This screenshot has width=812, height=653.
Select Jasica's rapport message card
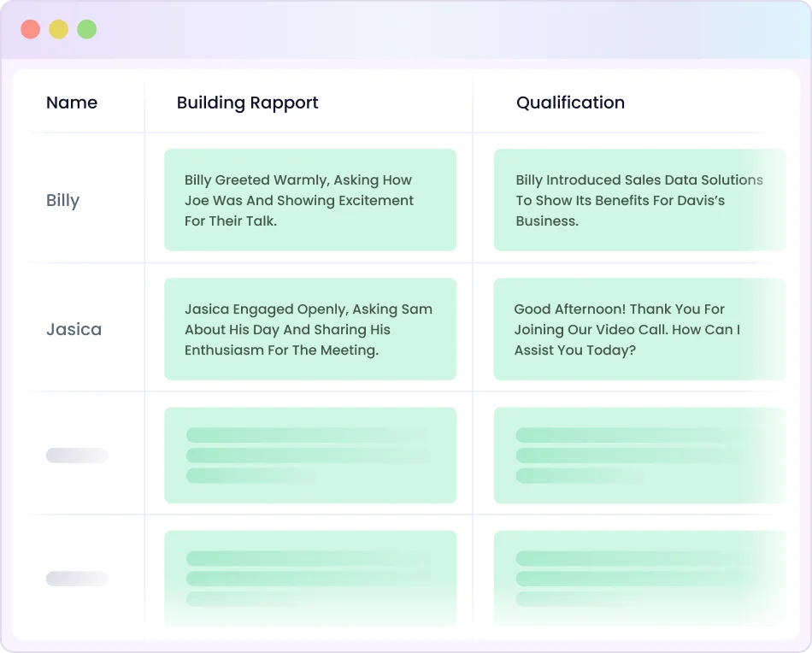309,329
